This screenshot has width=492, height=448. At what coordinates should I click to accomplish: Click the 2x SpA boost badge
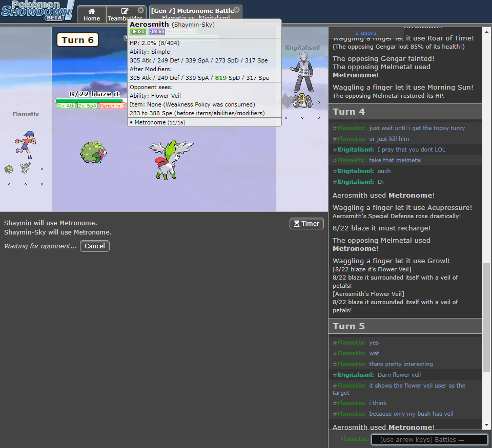click(x=87, y=106)
